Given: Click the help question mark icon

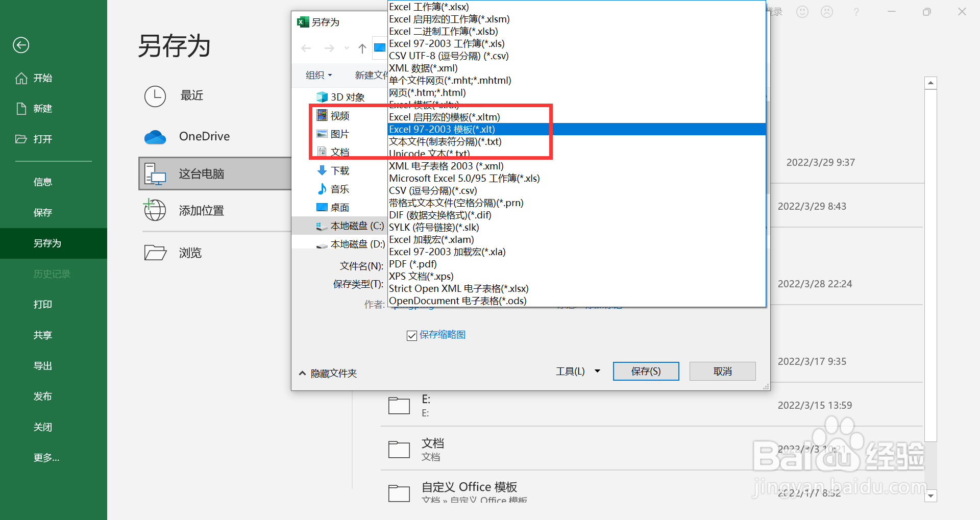Looking at the screenshot, I should coord(856,11).
